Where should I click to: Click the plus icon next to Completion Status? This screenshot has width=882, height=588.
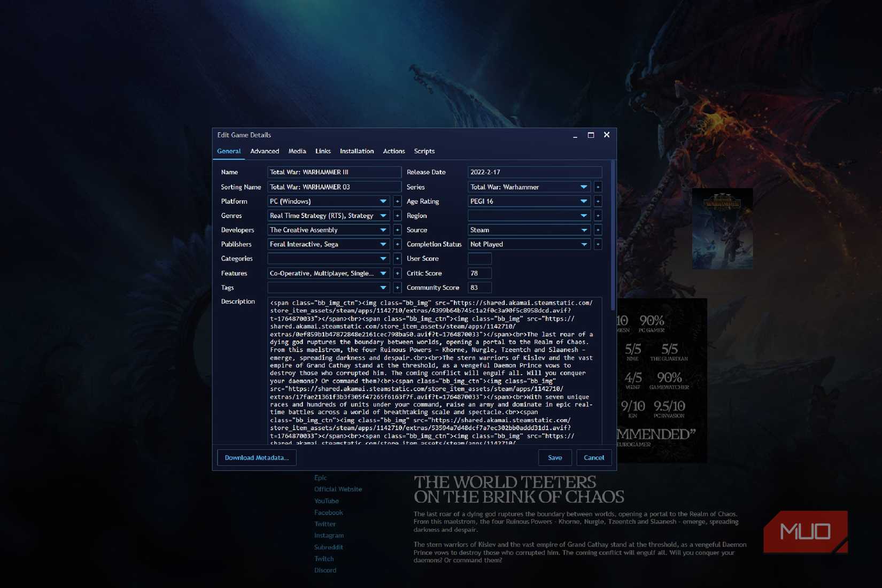tap(598, 244)
